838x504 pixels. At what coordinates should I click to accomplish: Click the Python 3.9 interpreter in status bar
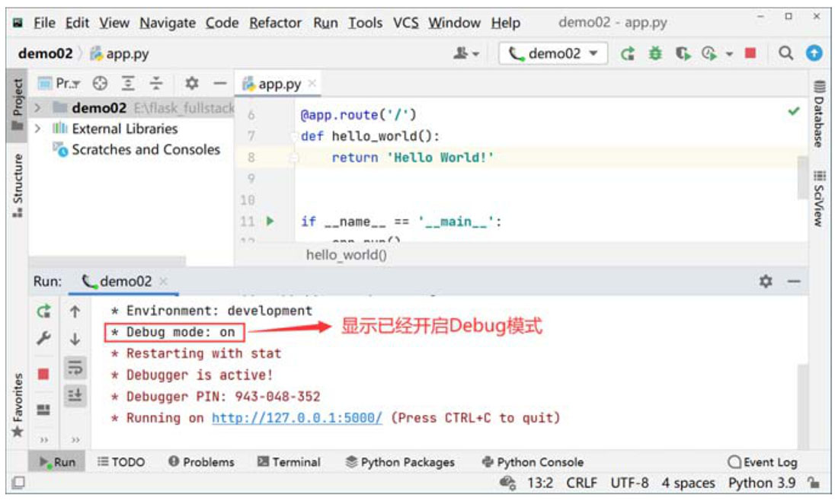[762, 483]
